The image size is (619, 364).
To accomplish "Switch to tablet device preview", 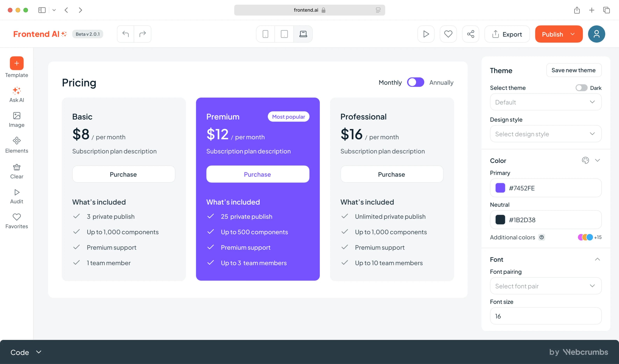I will [284, 34].
